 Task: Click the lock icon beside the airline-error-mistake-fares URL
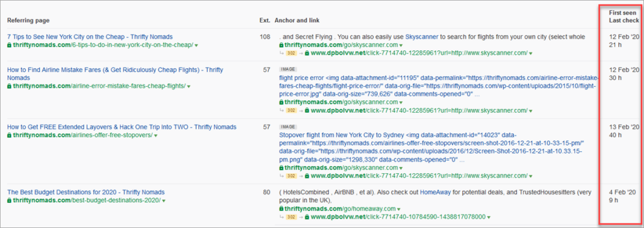pos(9,86)
